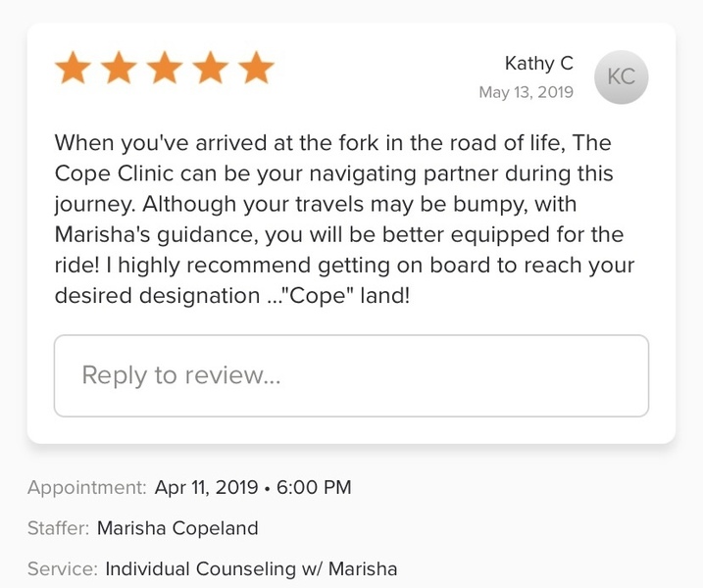Click the 6:00 PM appointment time

tap(312, 487)
